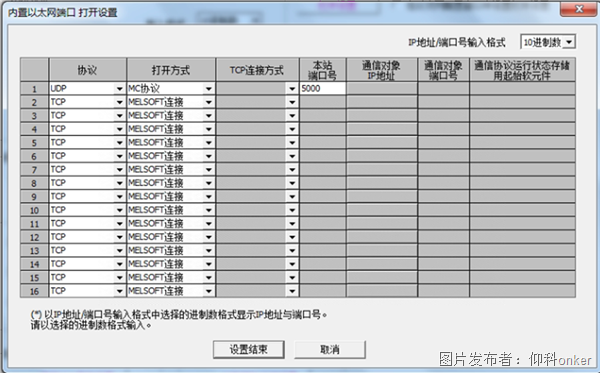Select row header number 16
Viewport: 600px width, 373px height.
click(34, 291)
